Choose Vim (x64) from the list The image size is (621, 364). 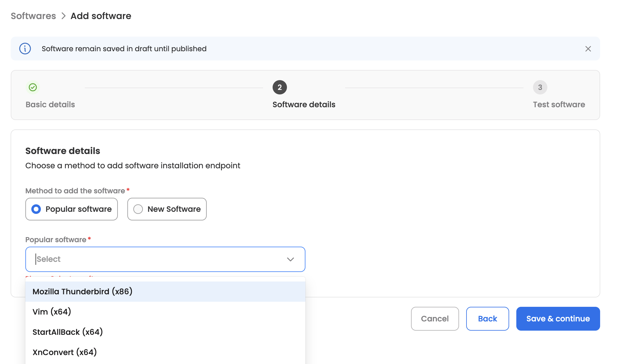click(52, 312)
